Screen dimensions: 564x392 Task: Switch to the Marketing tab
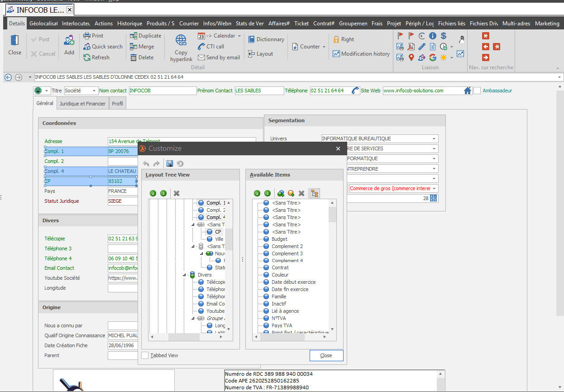click(547, 24)
